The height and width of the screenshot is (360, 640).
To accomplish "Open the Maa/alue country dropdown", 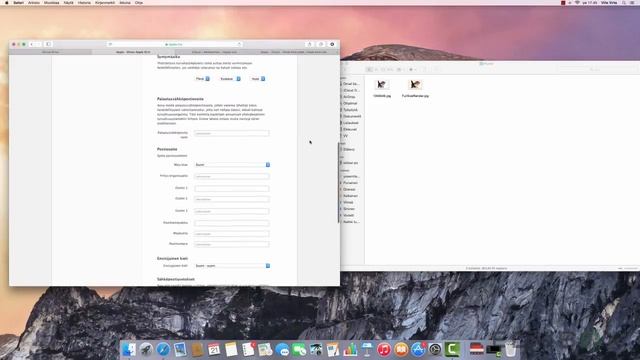I will coord(232,165).
